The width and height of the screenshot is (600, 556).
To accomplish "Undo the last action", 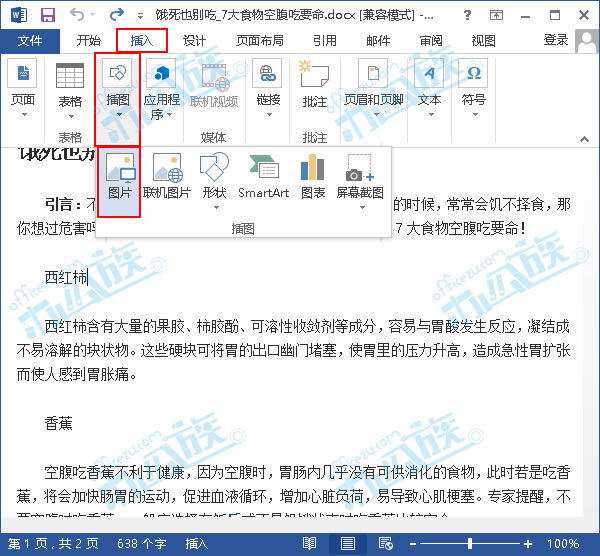I will click(x=77, y=15).
